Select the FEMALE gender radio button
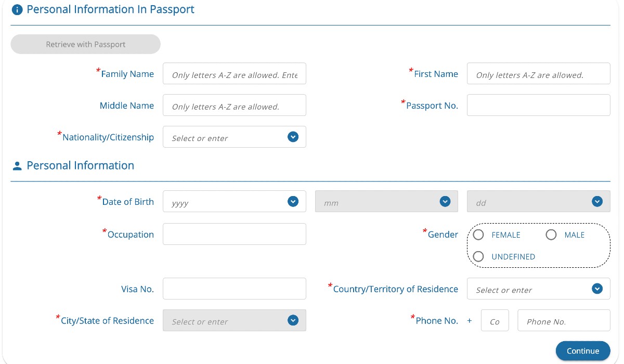The height and width of the screenshot is (364, 624). (x=478, y=235)
